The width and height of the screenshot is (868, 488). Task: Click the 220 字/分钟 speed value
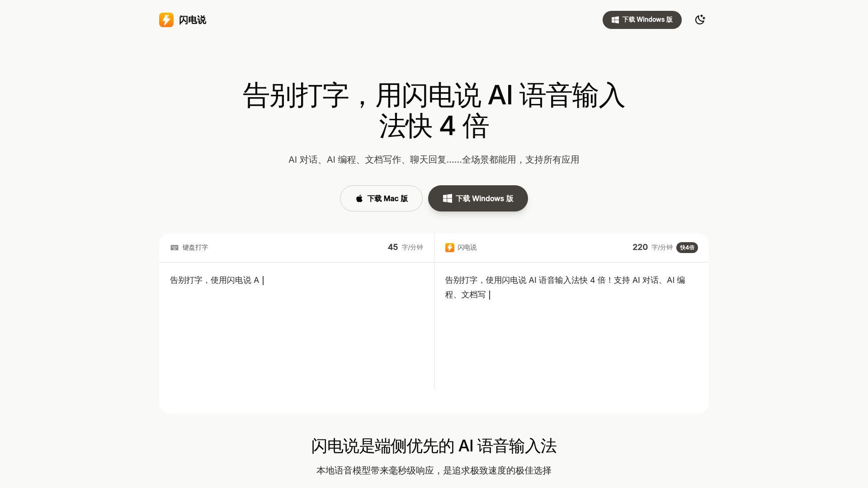click(652, 247)
